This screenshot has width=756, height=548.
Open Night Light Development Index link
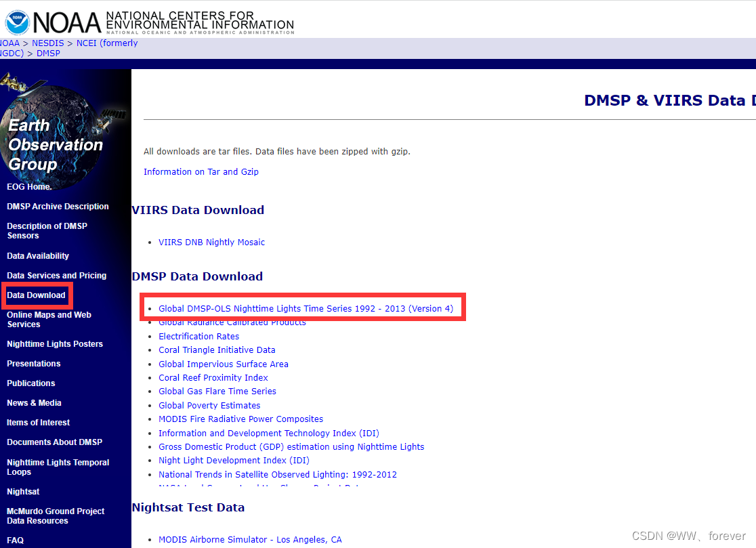tap(234, 461)
